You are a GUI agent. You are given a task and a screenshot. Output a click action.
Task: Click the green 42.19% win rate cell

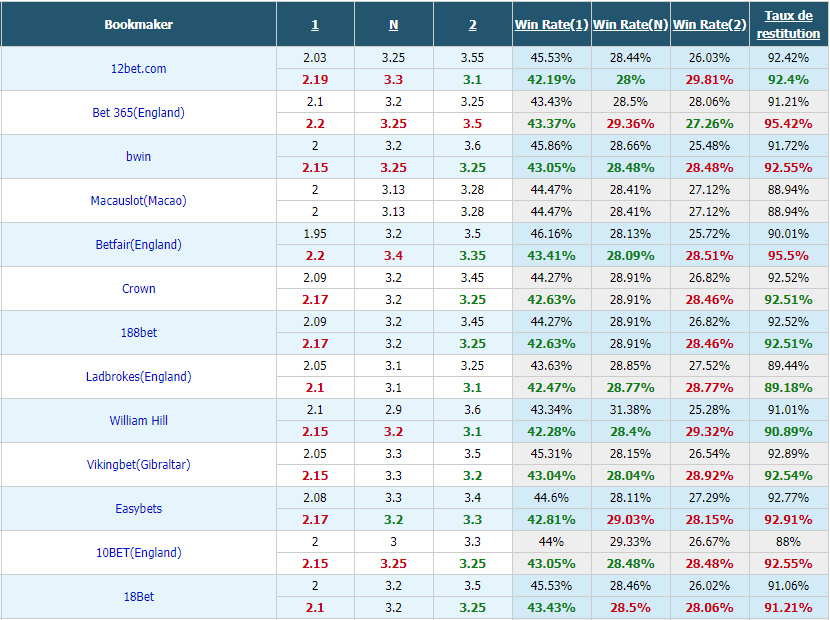click(551, 80)
